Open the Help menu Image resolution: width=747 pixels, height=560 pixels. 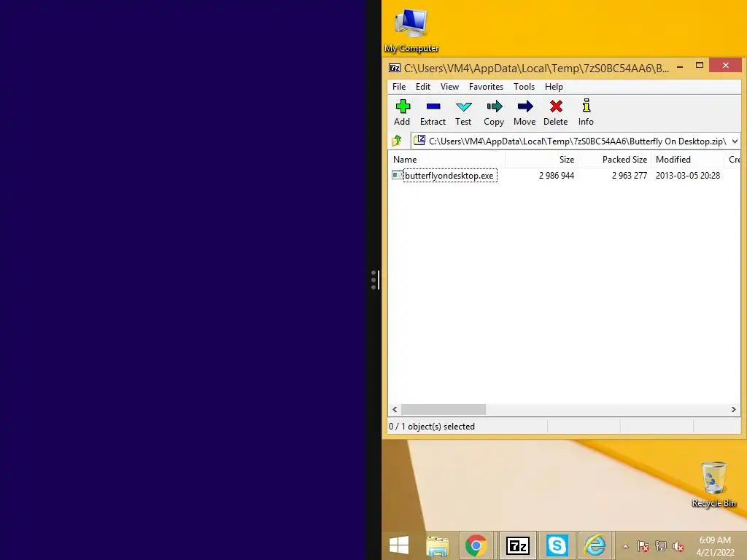coord(554,87)
